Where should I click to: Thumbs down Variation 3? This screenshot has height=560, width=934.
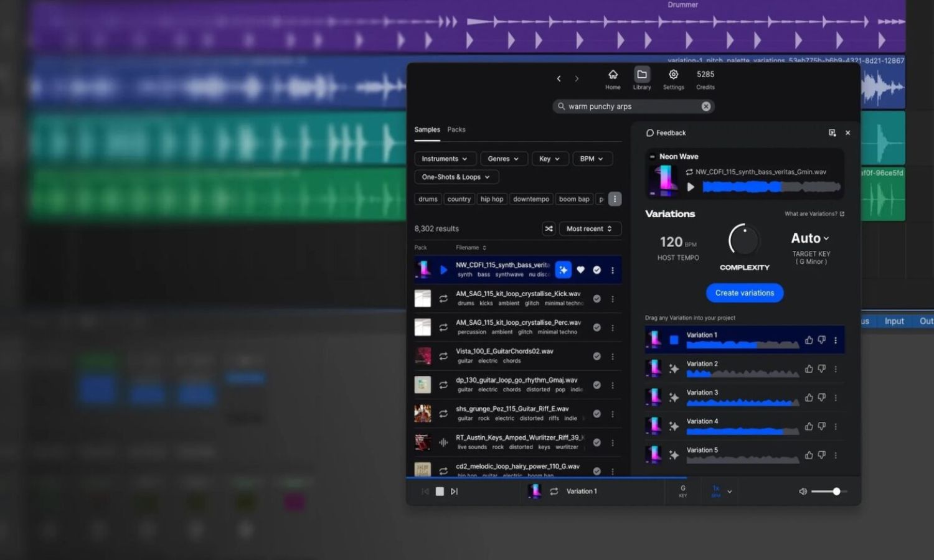tap(822, 398)
